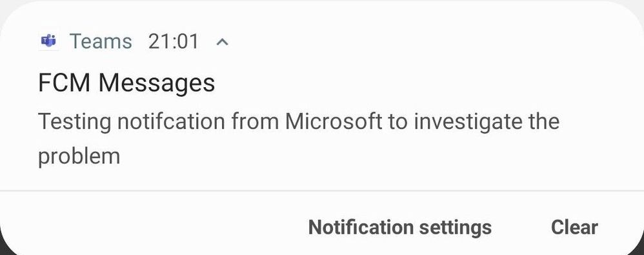The height and width of the screenshot is (255, 644).
Task: Select the word 'Microsoft' in the message
Action: (x=334, y=121)
